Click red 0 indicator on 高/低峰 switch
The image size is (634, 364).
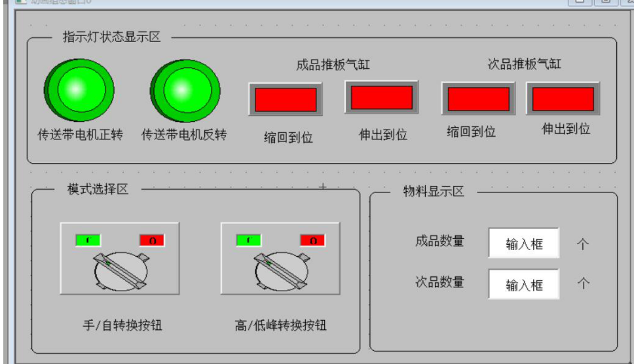click(x=312, y=240)
